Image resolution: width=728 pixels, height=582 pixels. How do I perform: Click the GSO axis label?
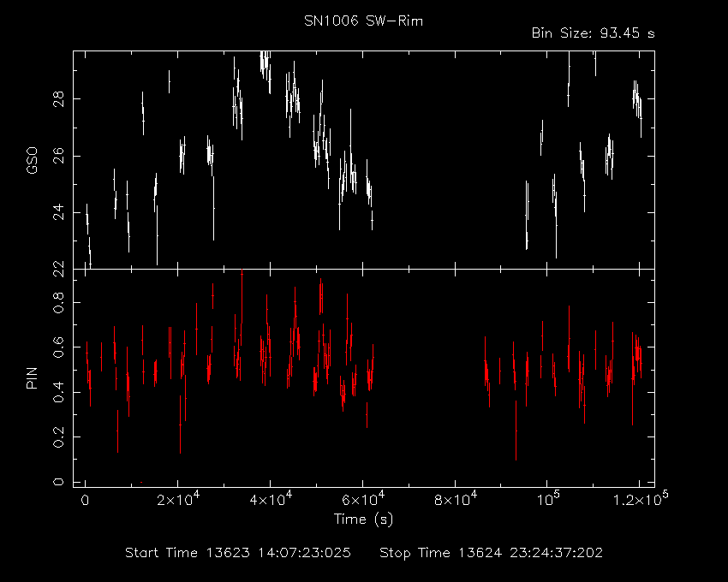[32, 160]
